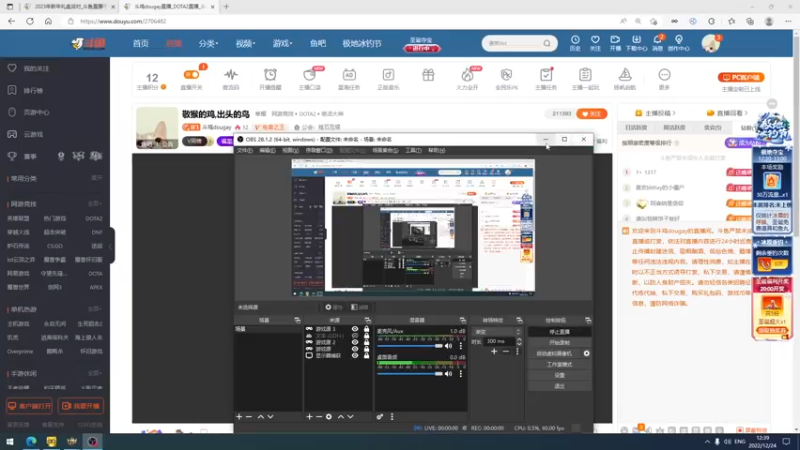Mute the 麦克风/Aux speaker icon

(448, 346)
